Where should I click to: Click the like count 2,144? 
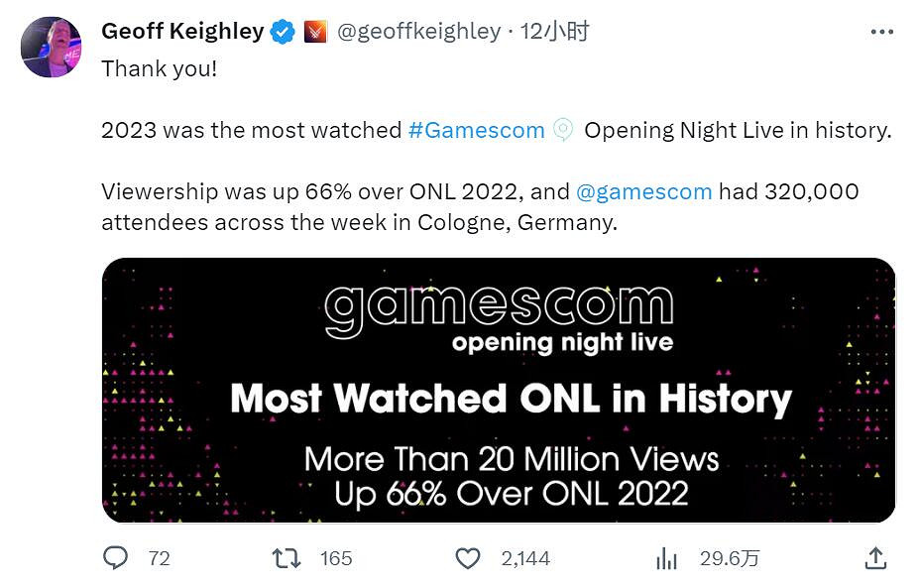pyautogui.click(x=525, y=558)
